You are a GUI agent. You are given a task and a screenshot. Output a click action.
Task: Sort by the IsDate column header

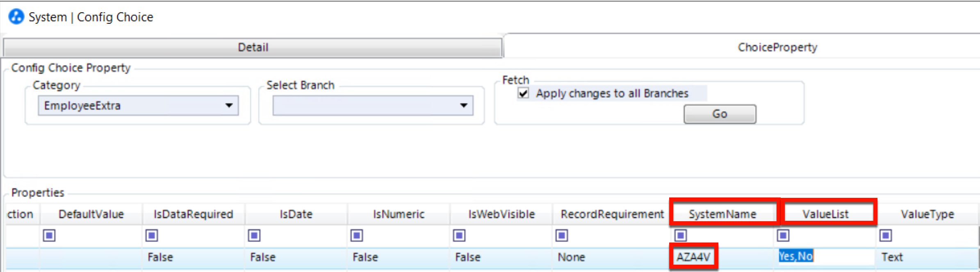tap(296, 214)
